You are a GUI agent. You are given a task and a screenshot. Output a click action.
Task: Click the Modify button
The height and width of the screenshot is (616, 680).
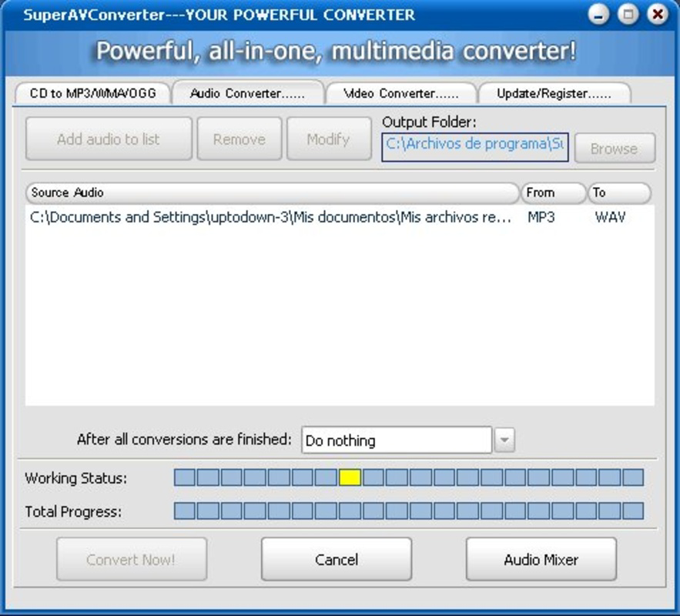329,139
